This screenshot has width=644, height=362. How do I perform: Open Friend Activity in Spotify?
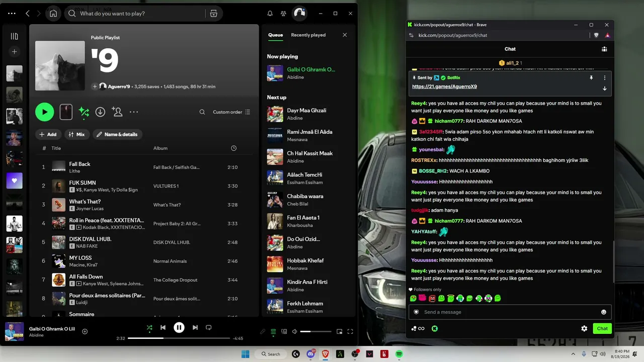284,14
